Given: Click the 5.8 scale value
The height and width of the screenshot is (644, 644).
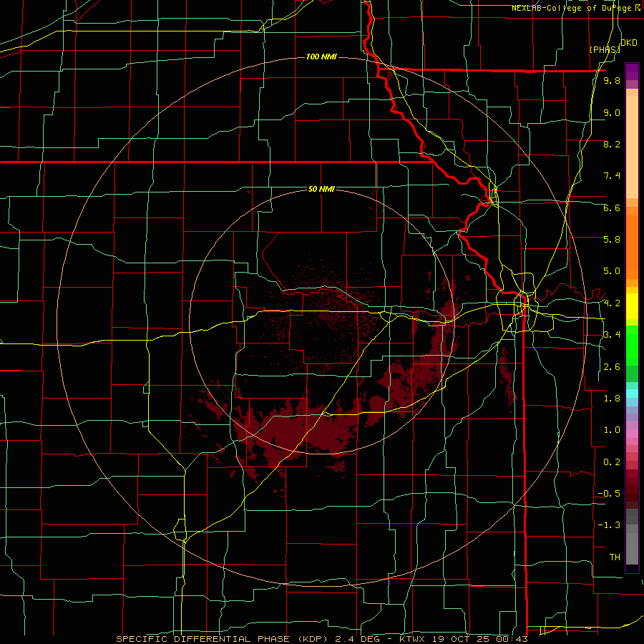Looking at the screenshot, I should pyautogui.click(x=612, y=239).
